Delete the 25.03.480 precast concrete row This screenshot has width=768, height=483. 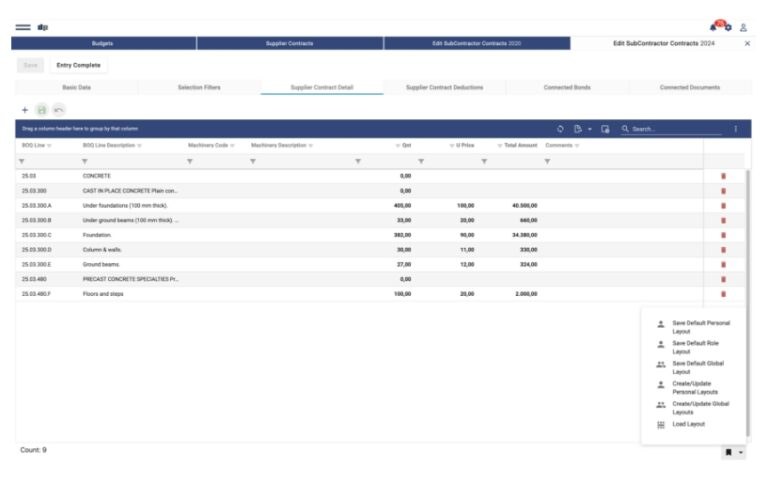coord(723,279)
